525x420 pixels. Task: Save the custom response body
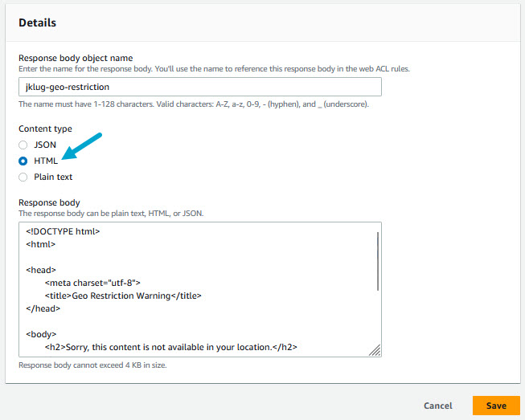[x=496, y=406]
